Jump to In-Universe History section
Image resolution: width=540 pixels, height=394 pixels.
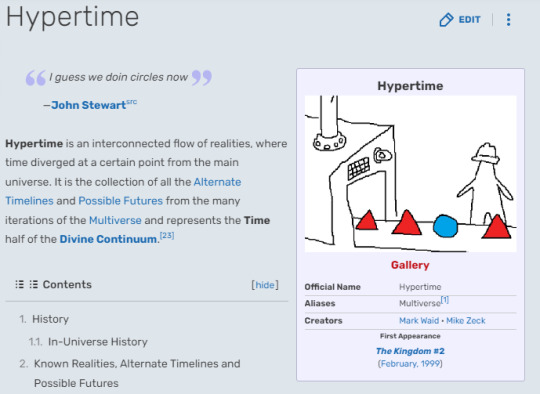[x=97, y=342]
